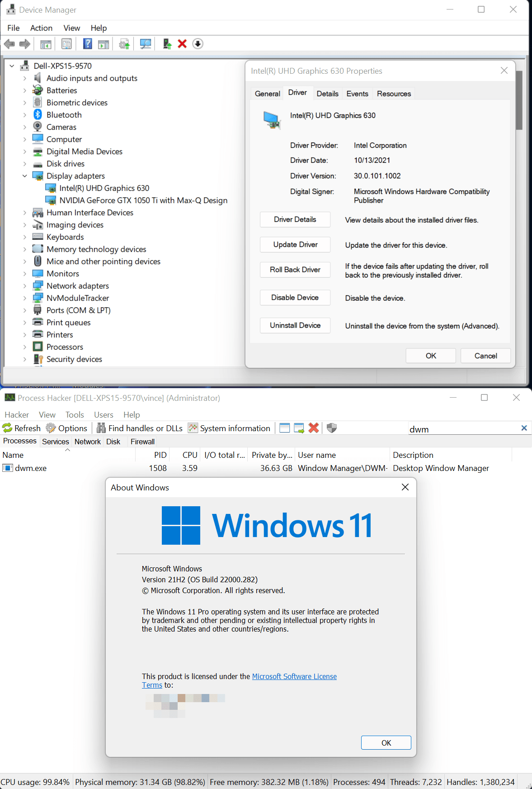
Task: Click the Update Driver button
Action: 295,244
